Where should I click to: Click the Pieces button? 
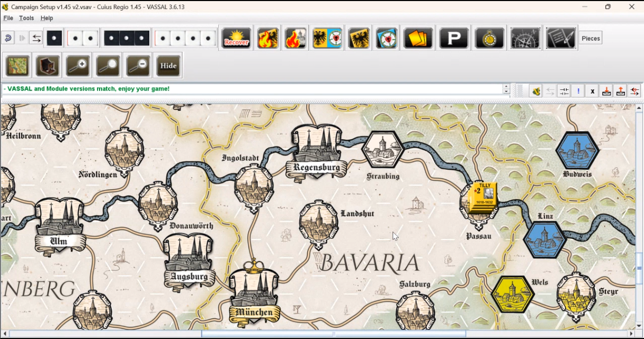point(591,39)
